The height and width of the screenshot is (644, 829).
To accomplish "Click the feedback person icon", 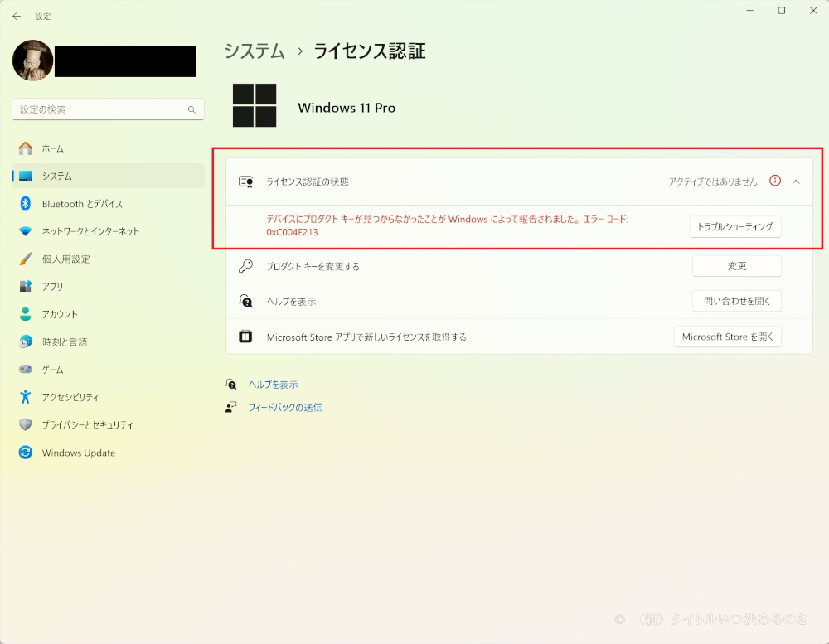I will [231, 407].
